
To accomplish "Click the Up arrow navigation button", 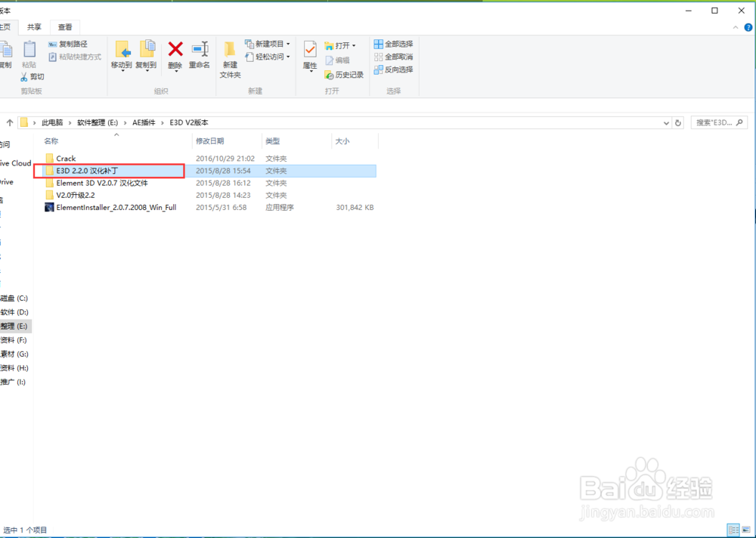I will pyautogui.click(x=9, y=123).
